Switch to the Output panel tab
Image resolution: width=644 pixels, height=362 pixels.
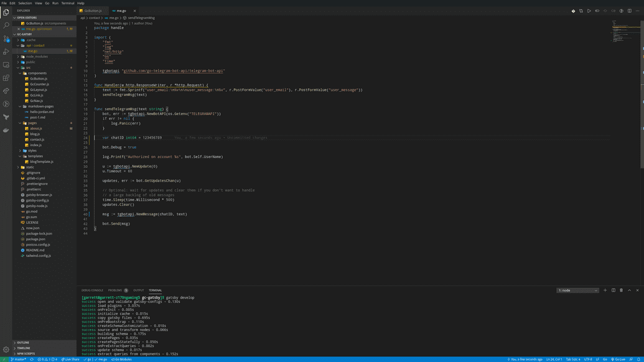point(138,290)
